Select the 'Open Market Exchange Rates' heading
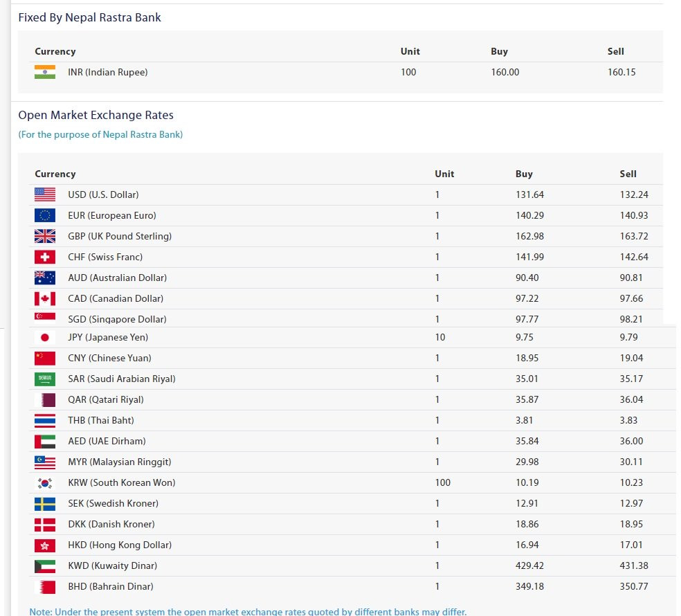The width and height of the screenshot is (681, 616). tap(96, 115)
